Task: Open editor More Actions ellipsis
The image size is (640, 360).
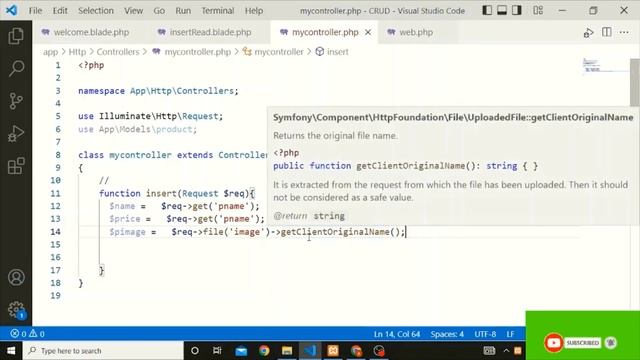Action: [624, 32]
